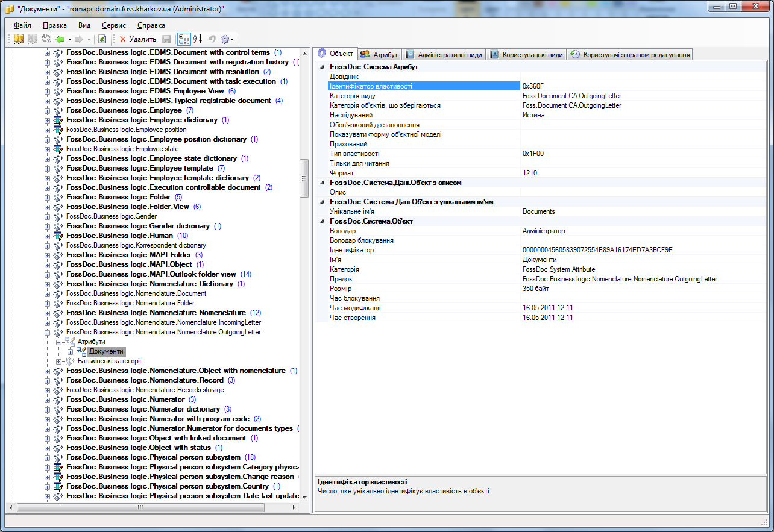Screen dimensions: 774x532
Task: Expand the Business logic.Folder tree node
Action: click(x=48, y=197)
